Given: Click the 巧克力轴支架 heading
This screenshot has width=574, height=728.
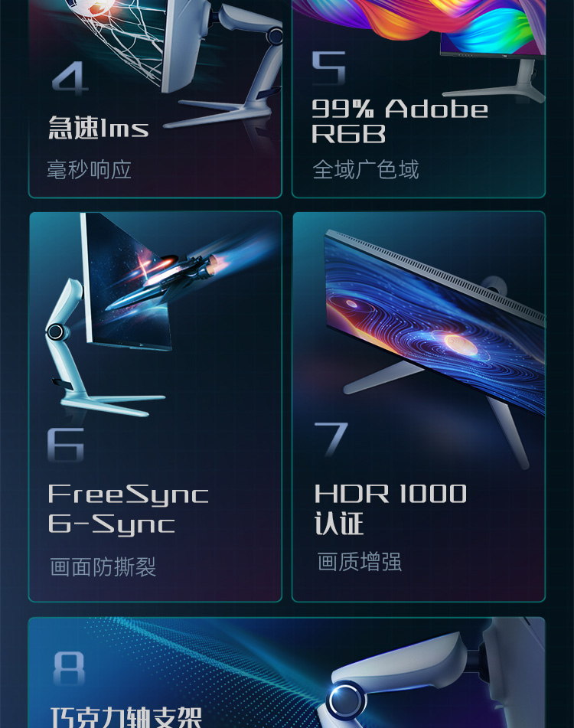Looking at the screenshot, I should click(126, 717).
